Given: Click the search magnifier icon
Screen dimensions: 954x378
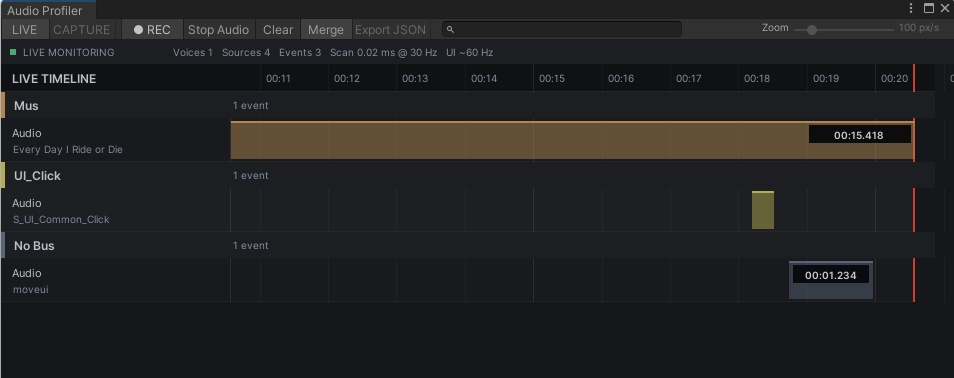Looking at the screenshot, I should pyautogui.click(x=451, y=29).
